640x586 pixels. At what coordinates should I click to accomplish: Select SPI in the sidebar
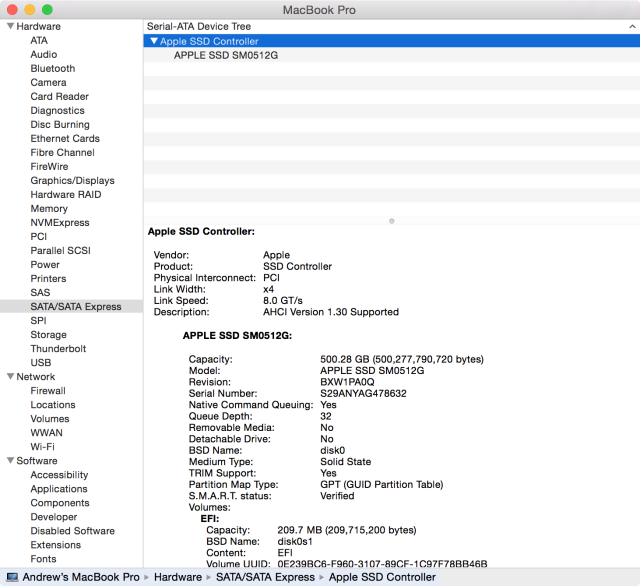click(x=38, y=320)
